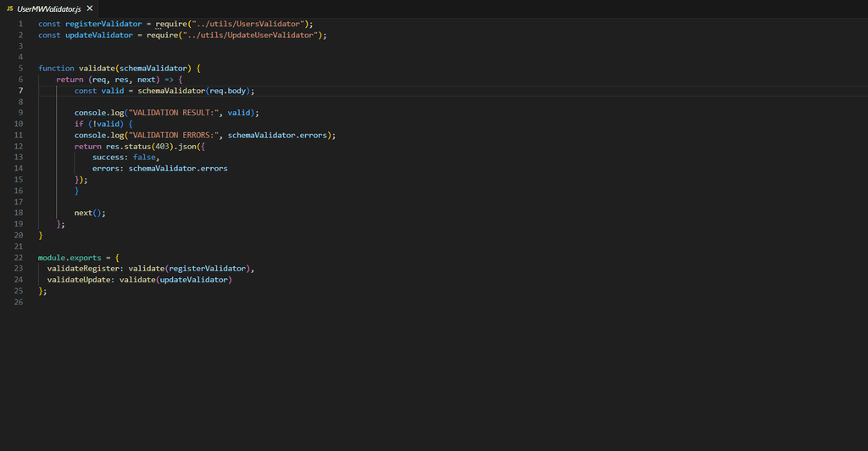Image resolution: width=868 pixels, height=451 pixels.
Task: Click the validateRegister property on line 23
Action: 84,268
